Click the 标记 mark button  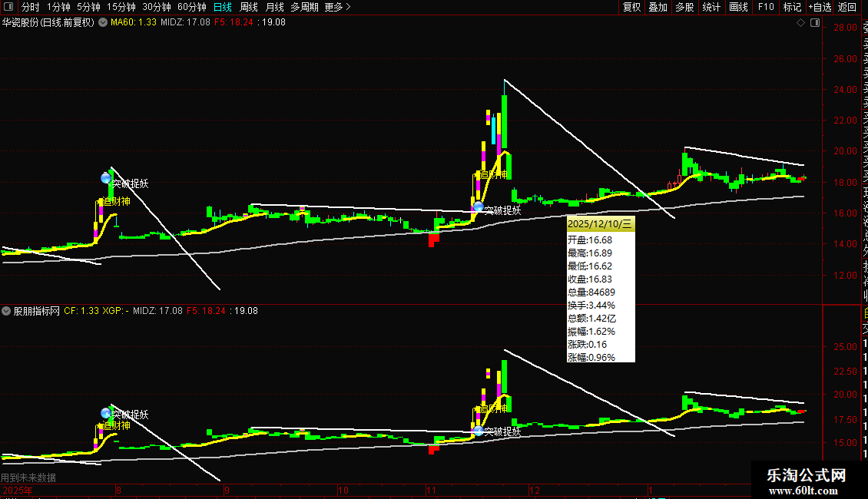click(792, 7)
